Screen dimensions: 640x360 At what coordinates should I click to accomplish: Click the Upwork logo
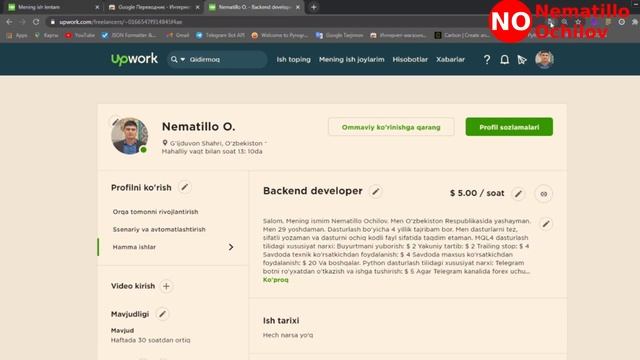[134, 59]
